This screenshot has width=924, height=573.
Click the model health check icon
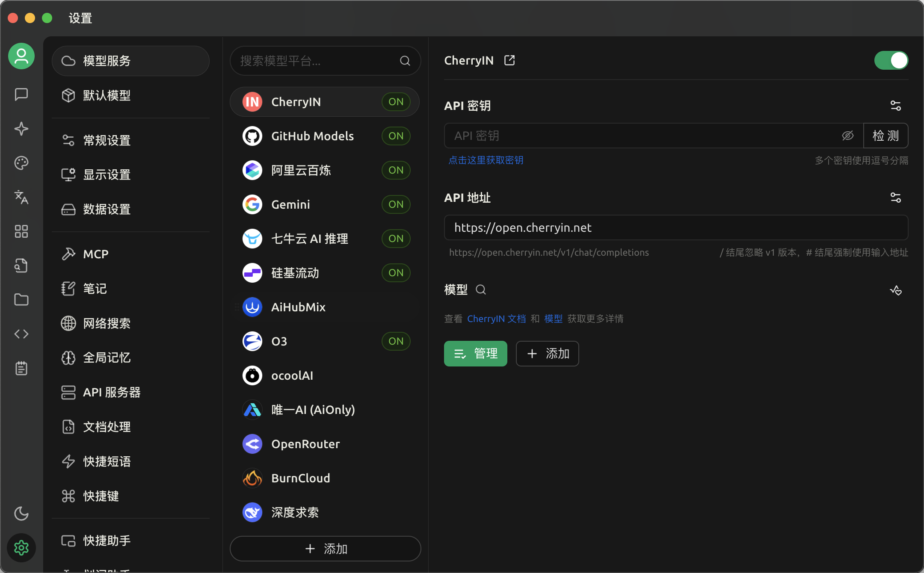pos(896,290)
